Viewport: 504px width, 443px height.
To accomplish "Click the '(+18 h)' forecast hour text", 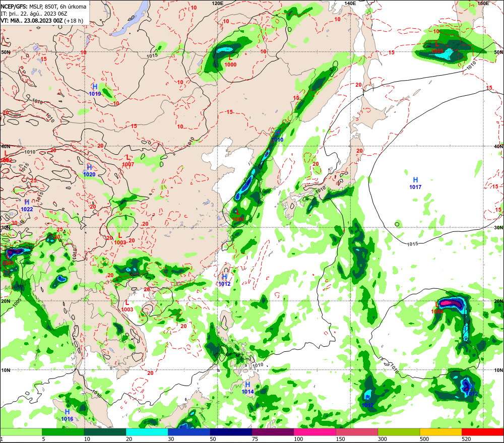I will coord(74,21).
